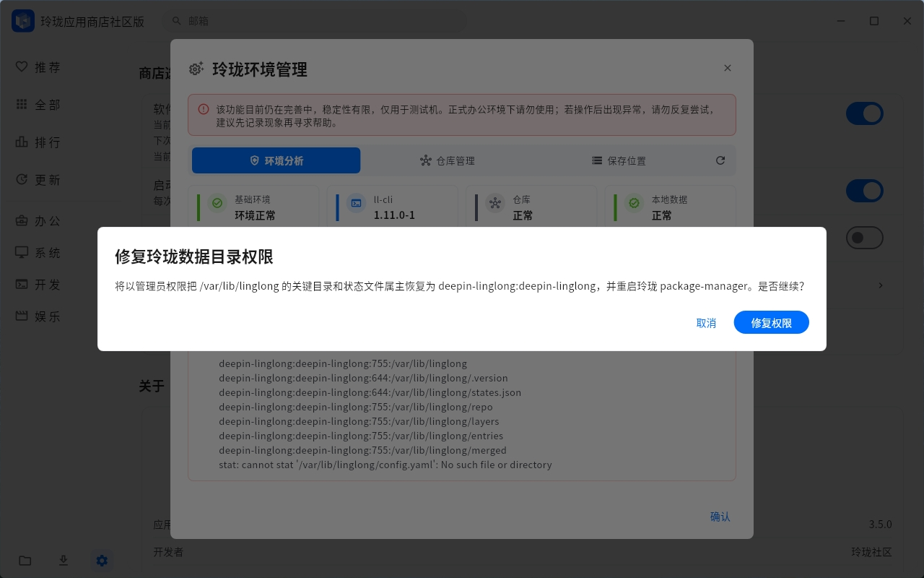Screen dimensions: 924x578
Task: Toggle the switch in the 启动 settings row
Action: point(864,191)
